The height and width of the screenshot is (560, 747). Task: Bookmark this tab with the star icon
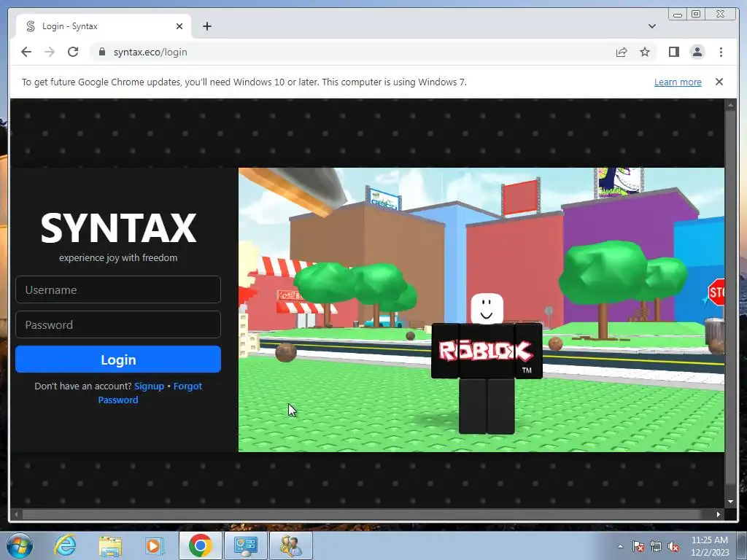pos(645,52)
